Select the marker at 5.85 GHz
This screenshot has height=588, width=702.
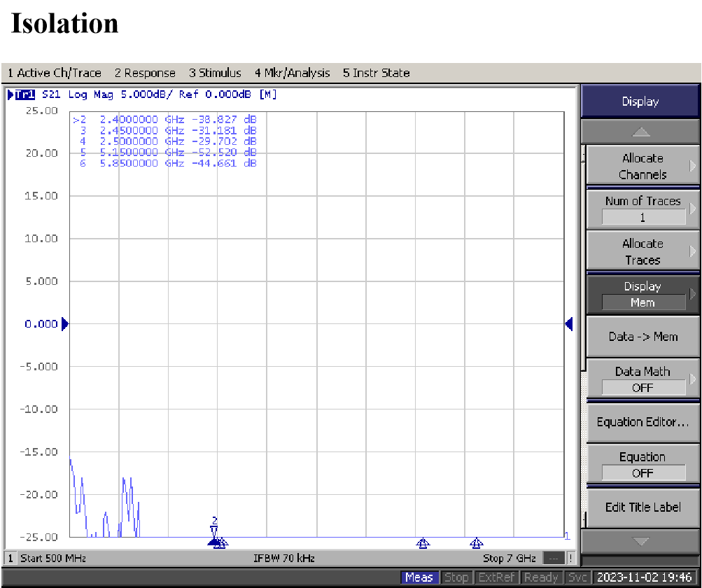point(477,543)
